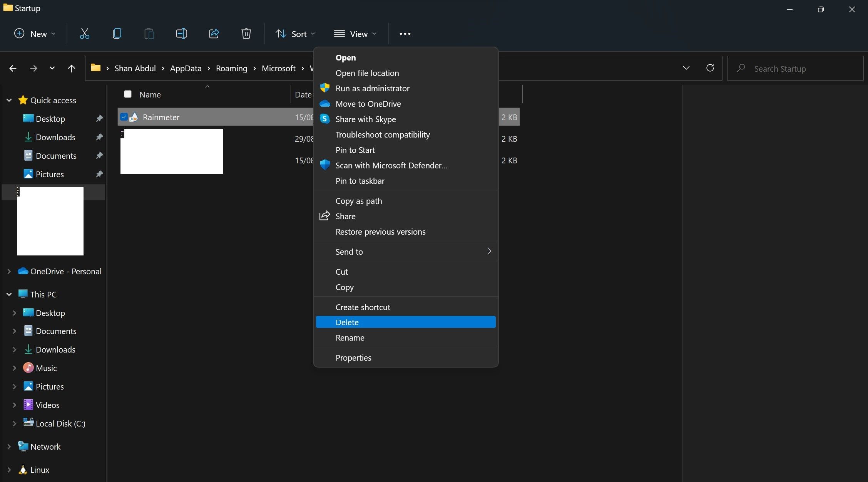Viewport: 868px width, 482px height.
Task: Click the Defender shield icon in context menu
Action: click(325, 165)
